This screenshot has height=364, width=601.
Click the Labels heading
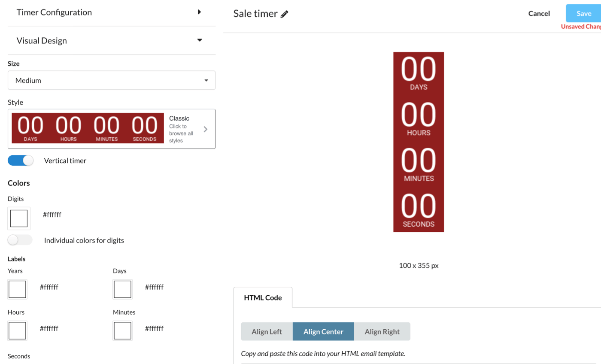16,259
